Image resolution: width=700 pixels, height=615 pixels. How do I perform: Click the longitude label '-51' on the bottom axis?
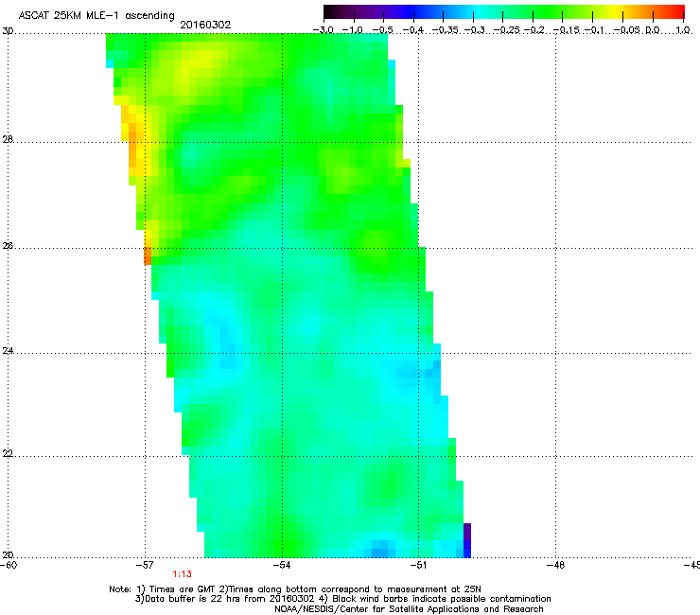[x=419, y=565]
